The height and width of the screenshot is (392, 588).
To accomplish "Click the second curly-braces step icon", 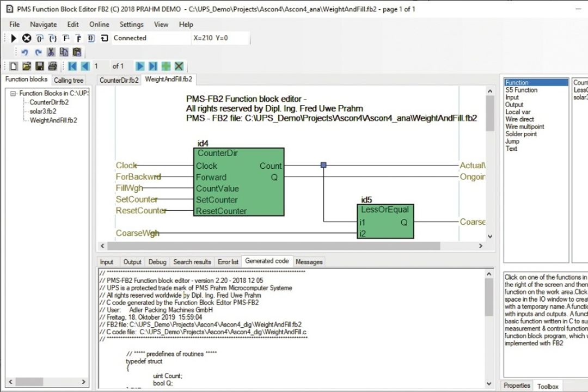I will pyautogui.click(x=53, y=38).
